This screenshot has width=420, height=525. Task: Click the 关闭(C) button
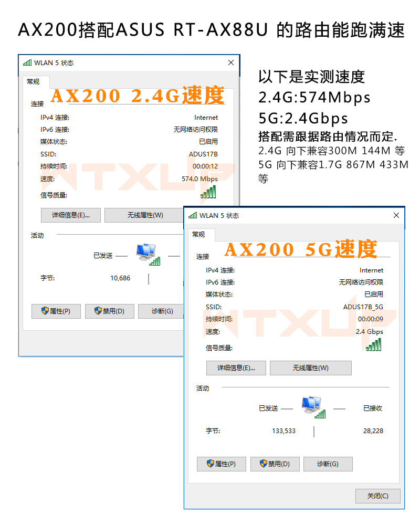(378, 496)
